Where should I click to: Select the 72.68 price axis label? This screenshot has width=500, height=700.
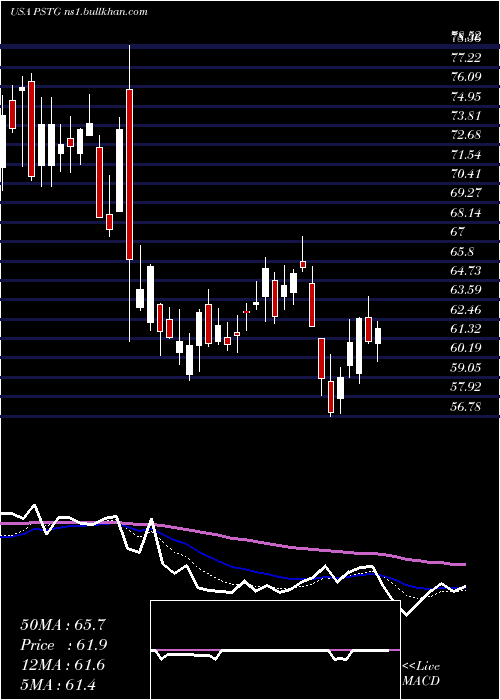pos(466,135)
